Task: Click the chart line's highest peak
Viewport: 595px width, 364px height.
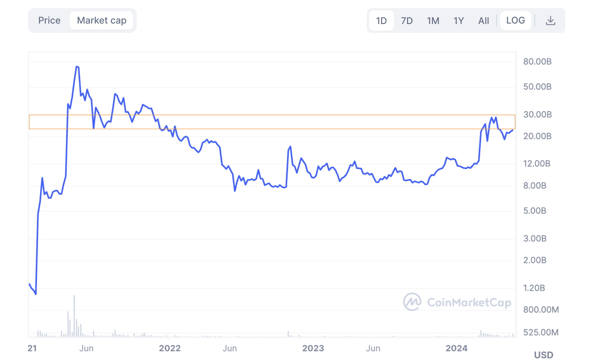Action: pos(77,66)
